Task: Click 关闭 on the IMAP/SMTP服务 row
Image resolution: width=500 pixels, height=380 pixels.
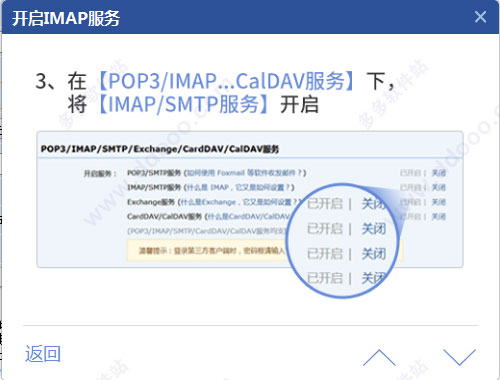Action: [x=439, y=187]
